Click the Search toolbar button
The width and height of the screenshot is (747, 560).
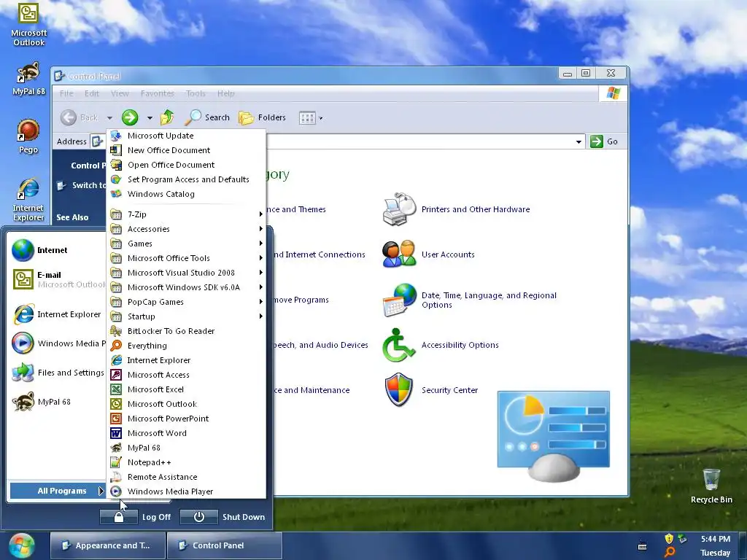coord(207,117)
